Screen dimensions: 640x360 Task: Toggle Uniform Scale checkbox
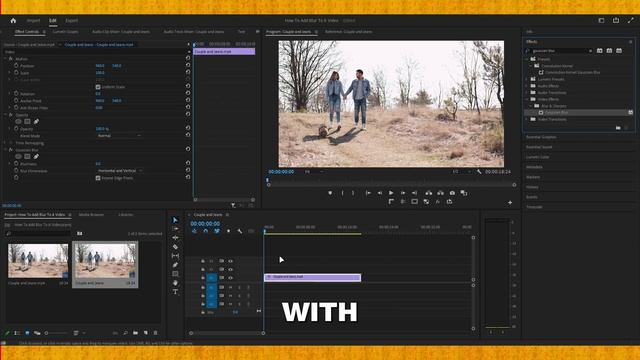click(98, 87)
